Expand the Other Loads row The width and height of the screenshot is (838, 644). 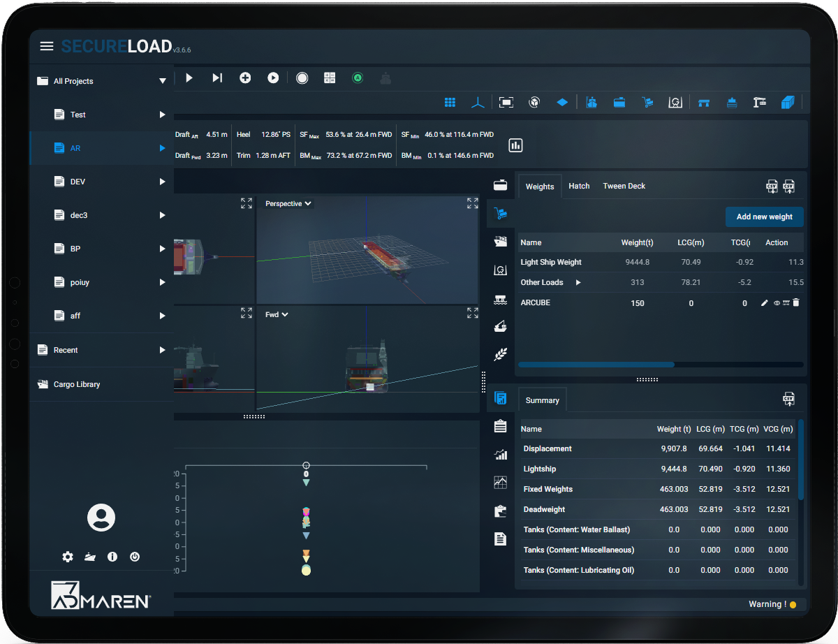578,282
